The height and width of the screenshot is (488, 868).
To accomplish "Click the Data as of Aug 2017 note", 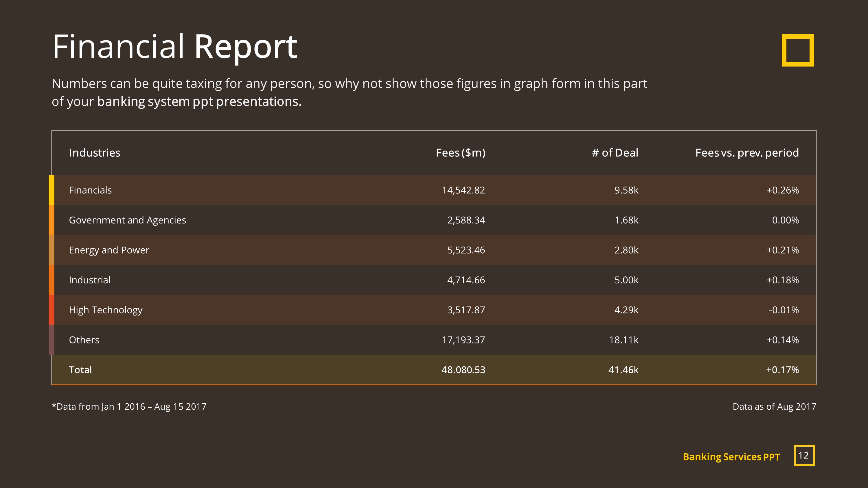I will [774, 406].
